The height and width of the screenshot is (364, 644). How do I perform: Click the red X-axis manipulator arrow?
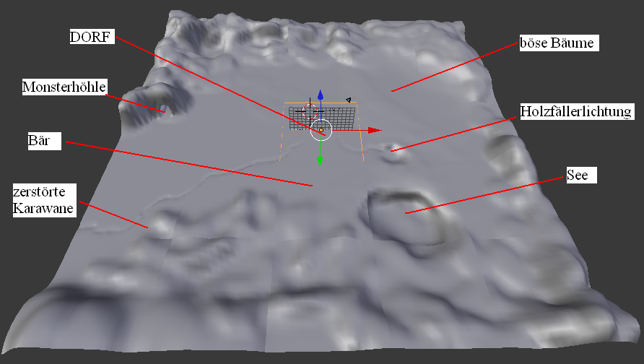point(374,130)
